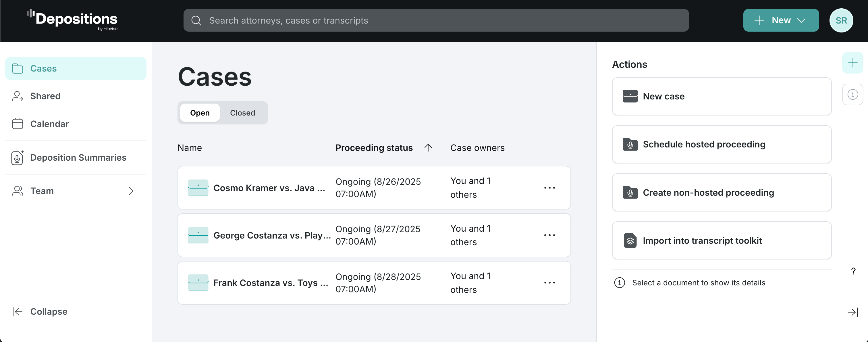Image resolution: width=868 pixels, height=342 pixels.
Task: Click the info circle icon on right edge
Action: [x=852, y=95]
